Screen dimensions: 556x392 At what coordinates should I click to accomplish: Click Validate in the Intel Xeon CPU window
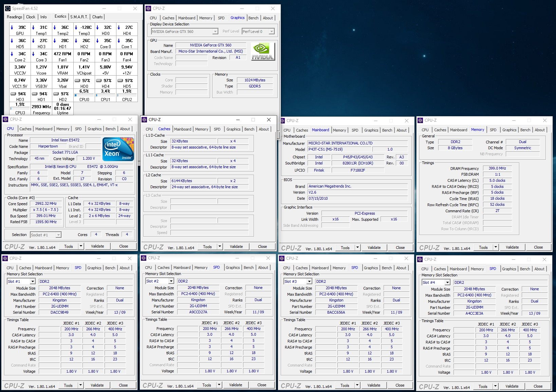[x=97, y=246]
